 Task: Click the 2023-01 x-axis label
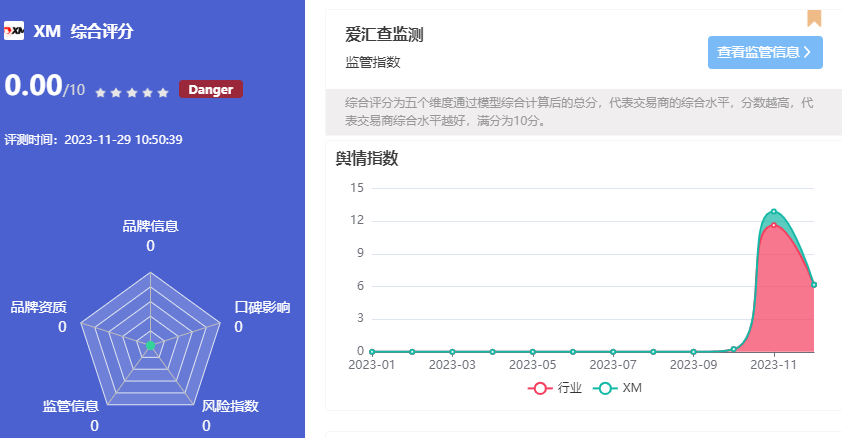click(x=372, y=365)
